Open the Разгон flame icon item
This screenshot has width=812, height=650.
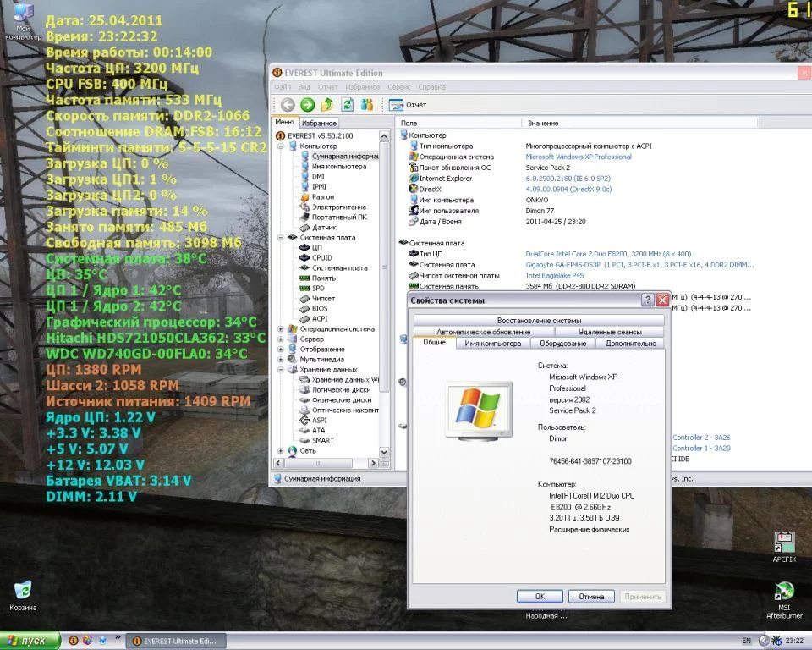point(322,197)
